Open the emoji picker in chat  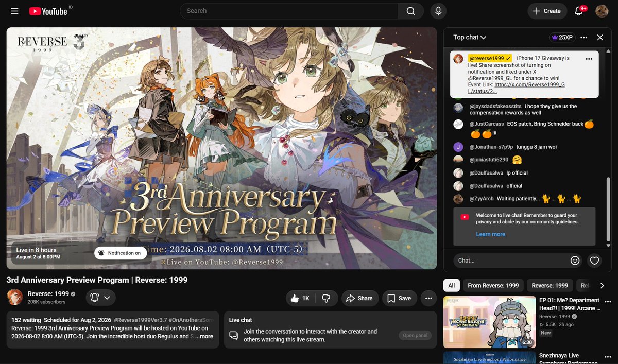point(575,261)
